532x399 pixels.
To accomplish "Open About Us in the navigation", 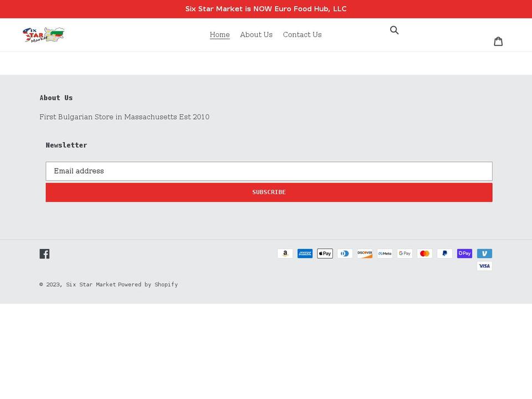I will click(x=256, y=34).
